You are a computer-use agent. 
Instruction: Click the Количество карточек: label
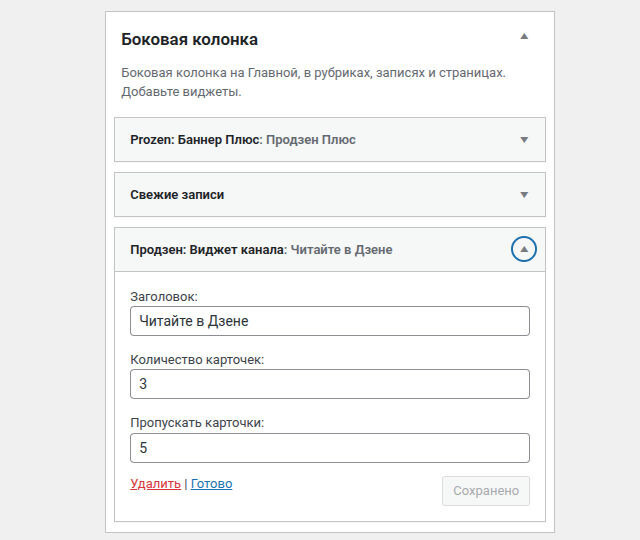click(197, 360)
